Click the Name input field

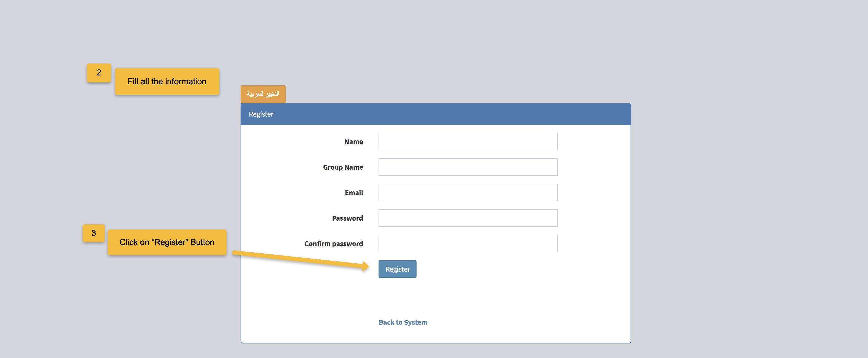coord(468,142)
